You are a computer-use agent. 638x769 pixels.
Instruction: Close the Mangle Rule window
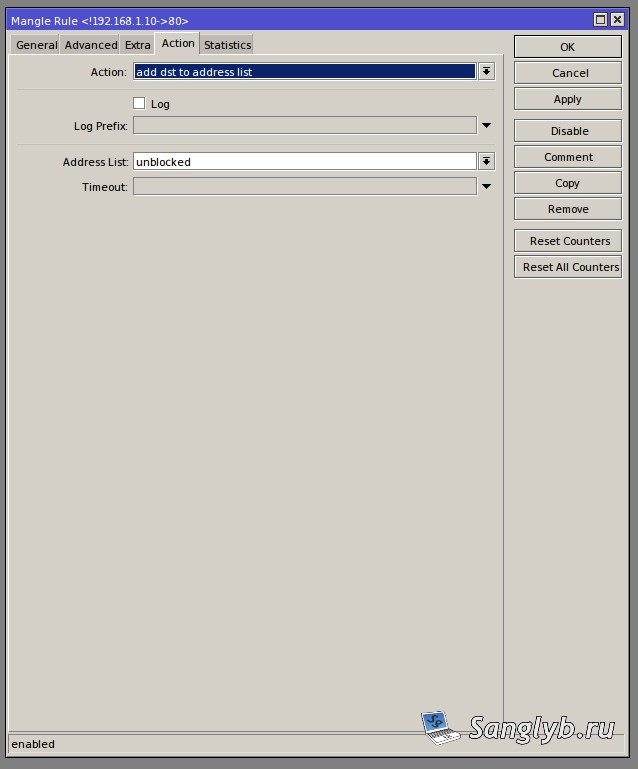click(617, 20)
